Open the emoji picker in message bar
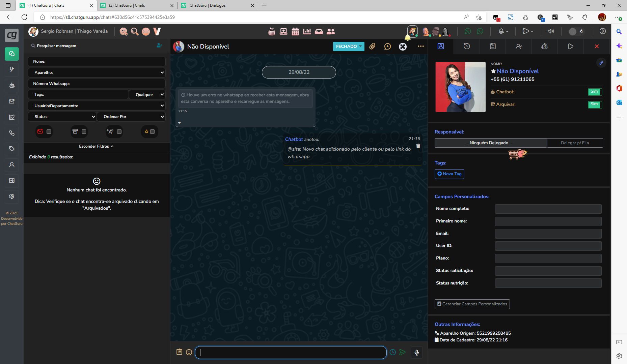 pyautogui.click(x=189, y=352)
